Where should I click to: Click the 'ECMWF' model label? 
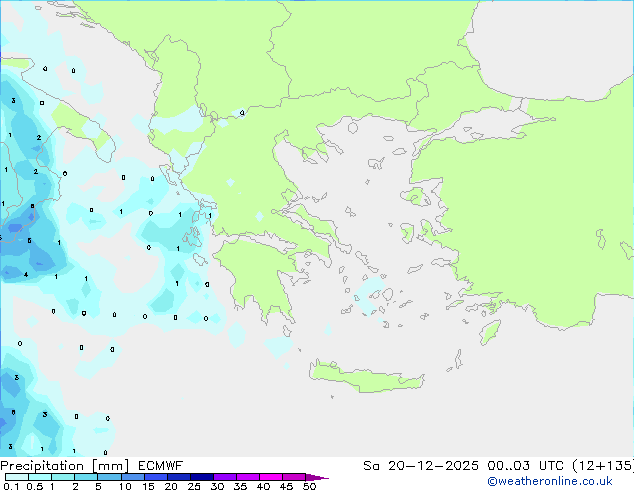point(161,466)
